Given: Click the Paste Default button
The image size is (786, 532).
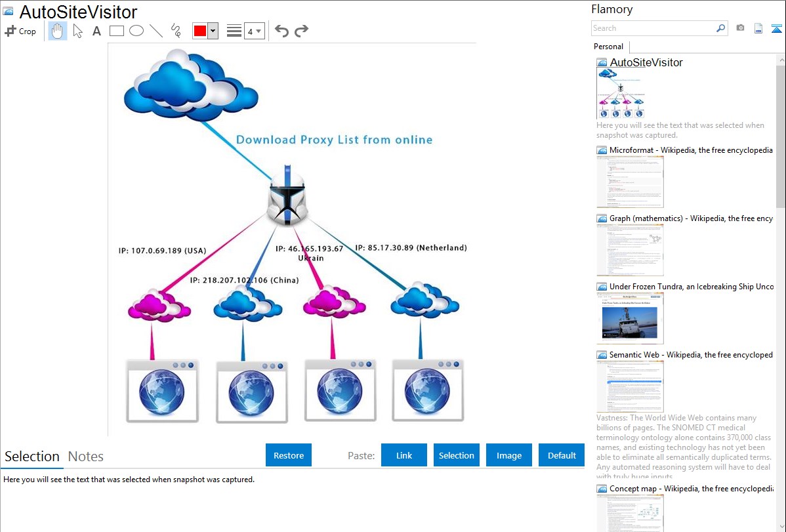Looking at the screenshot, I should tap(562, 455).
